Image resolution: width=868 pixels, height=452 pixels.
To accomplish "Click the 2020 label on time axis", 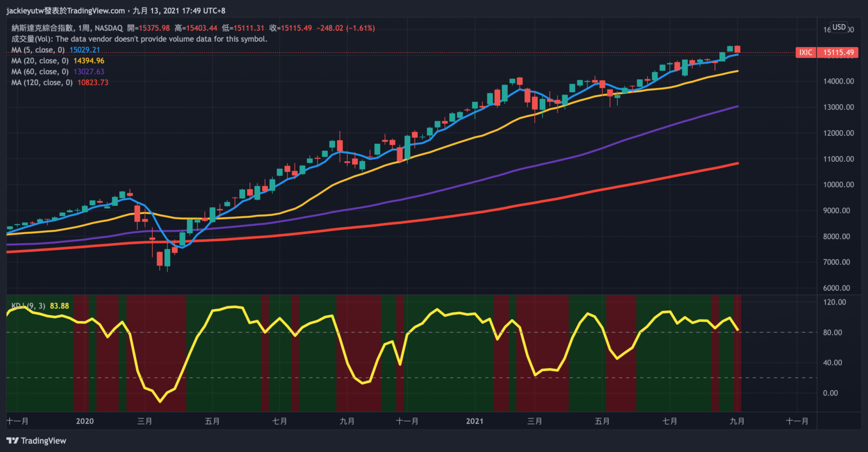I will point(85,421).
